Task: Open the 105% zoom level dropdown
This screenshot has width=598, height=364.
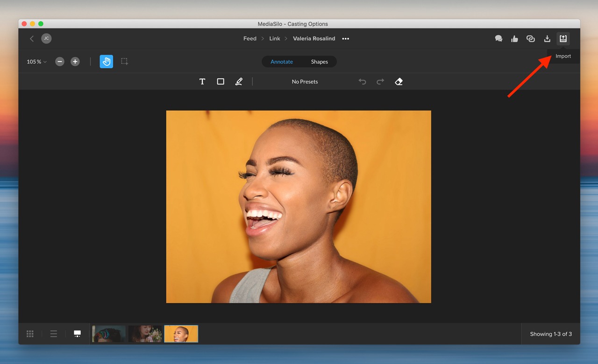Action: [x=36, y=62]
